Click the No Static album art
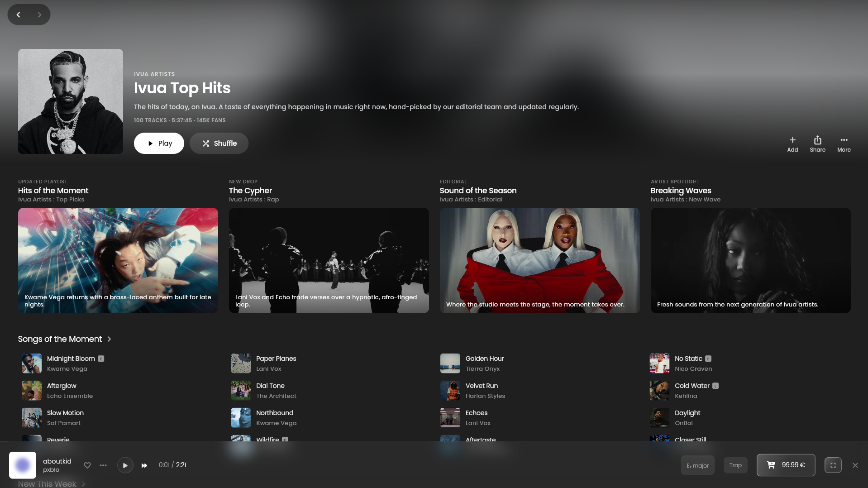868x488 pixels. (x=659, y=364)
